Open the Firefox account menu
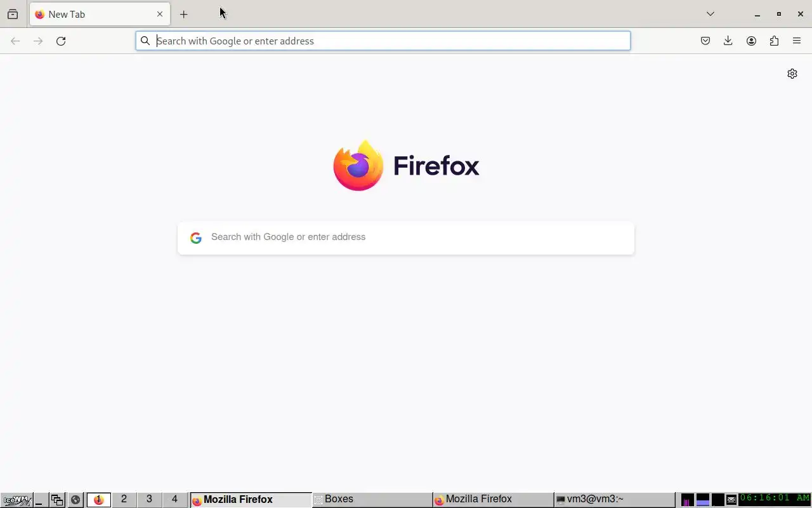The width and height of the screenshot is (812, 508). [x=751, y=41]
